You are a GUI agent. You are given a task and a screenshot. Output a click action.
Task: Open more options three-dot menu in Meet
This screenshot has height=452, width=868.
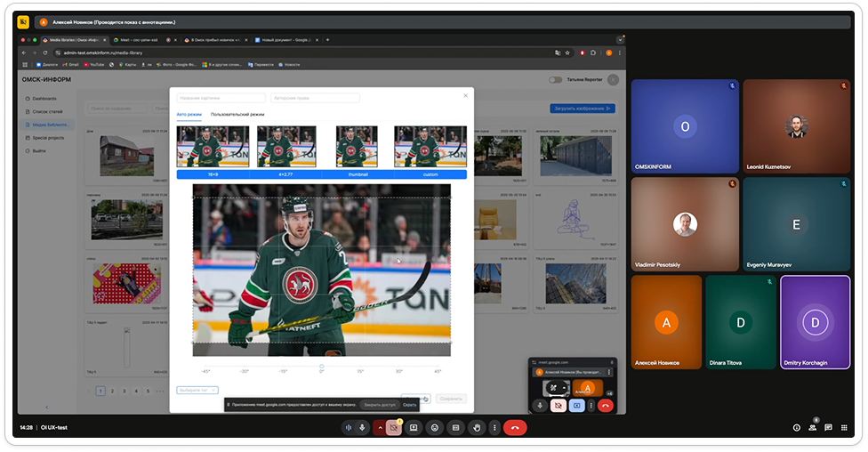(494, 428)
